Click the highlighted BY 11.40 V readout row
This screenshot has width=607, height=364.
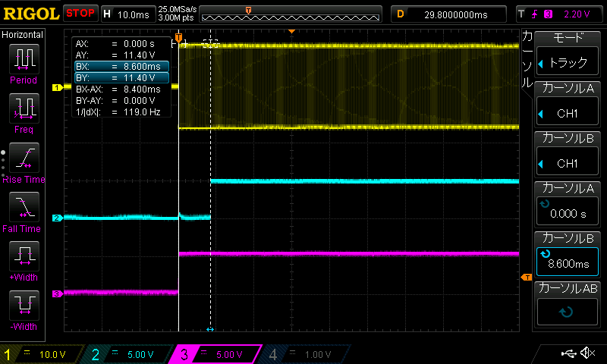[x=121, y=78]
